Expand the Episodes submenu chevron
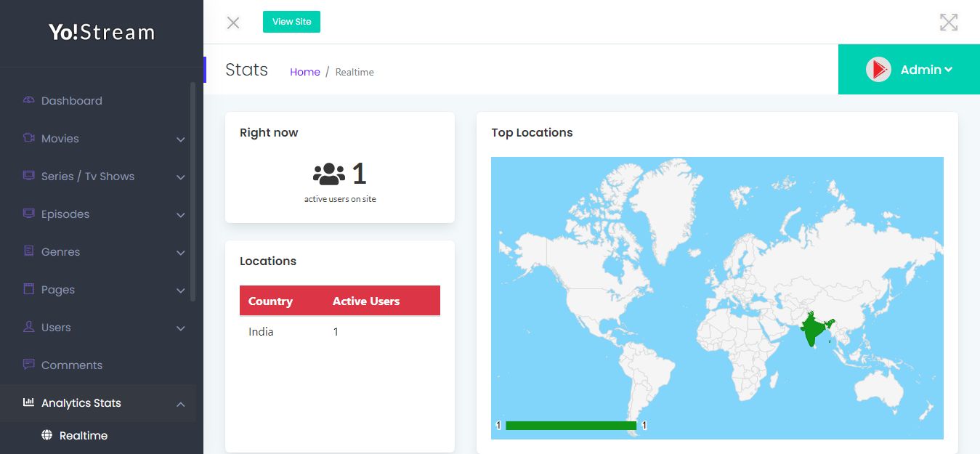 coord(180,215)
